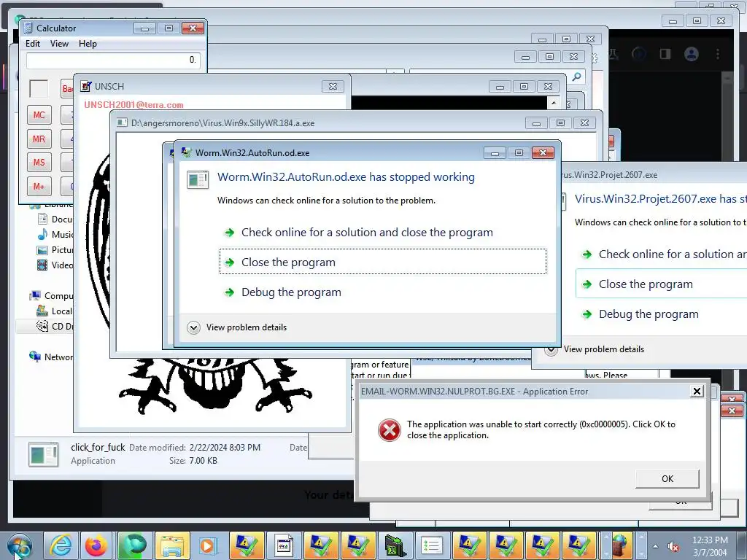Click the MC memory clear button
Viewport: 747px width, 560px height.
(x=39, y=114)
